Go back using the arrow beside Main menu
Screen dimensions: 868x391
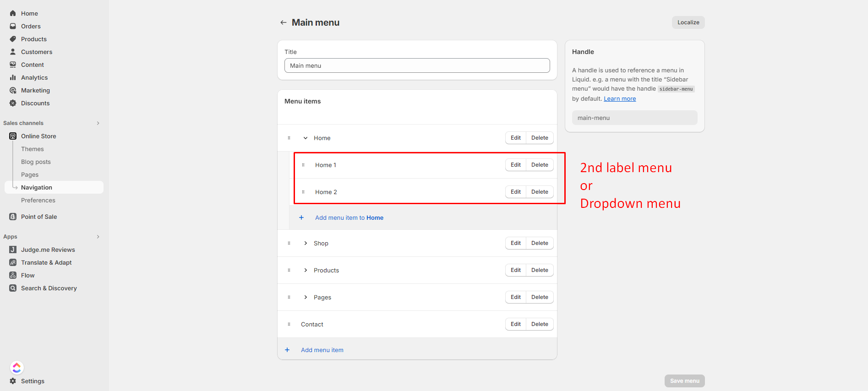point(284,22)
